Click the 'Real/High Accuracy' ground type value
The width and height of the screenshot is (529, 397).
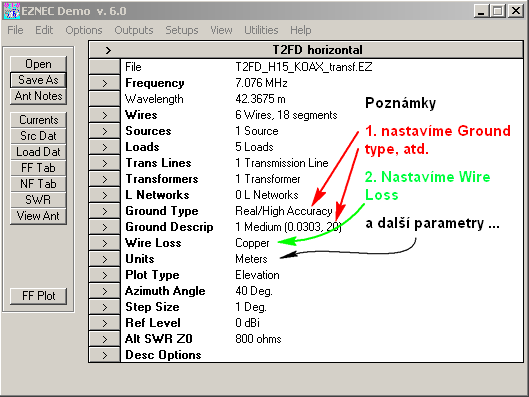284,211
